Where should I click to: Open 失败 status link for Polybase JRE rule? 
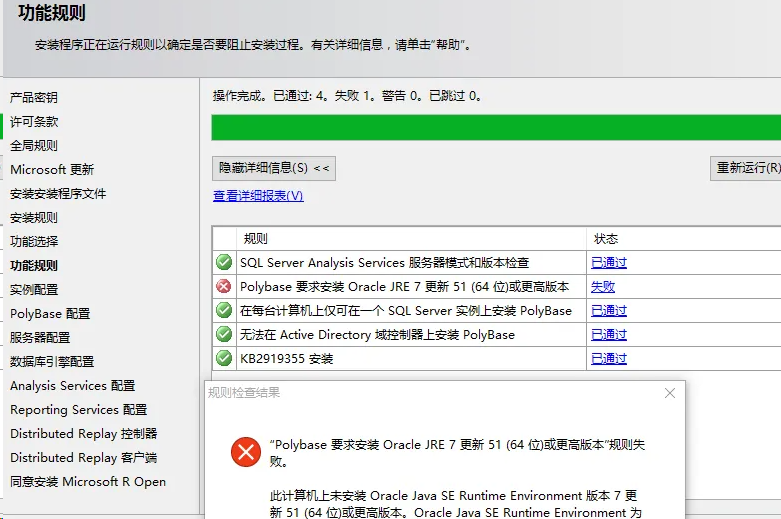pyautogui.click(x=603, y=287)
